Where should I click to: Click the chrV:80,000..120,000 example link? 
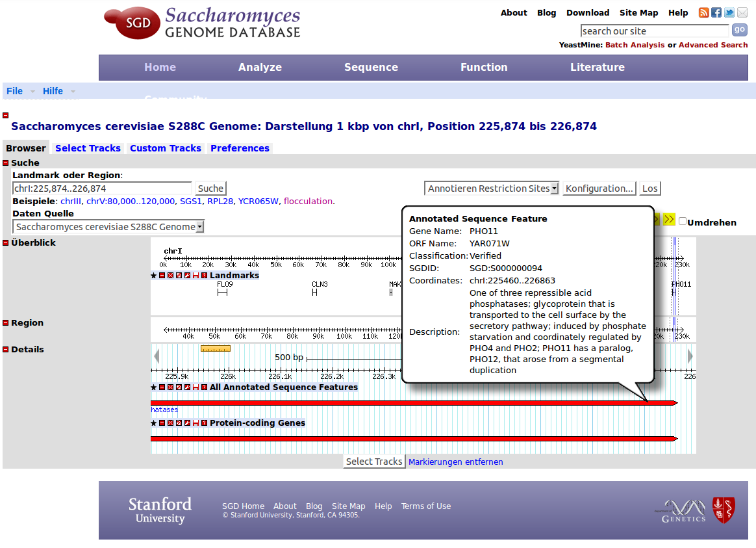131,201
